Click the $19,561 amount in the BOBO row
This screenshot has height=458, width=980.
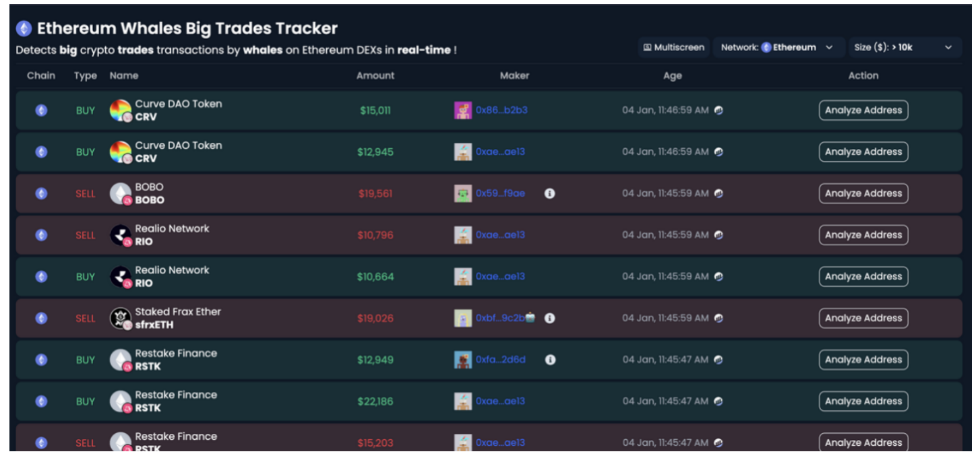(375, 193)
